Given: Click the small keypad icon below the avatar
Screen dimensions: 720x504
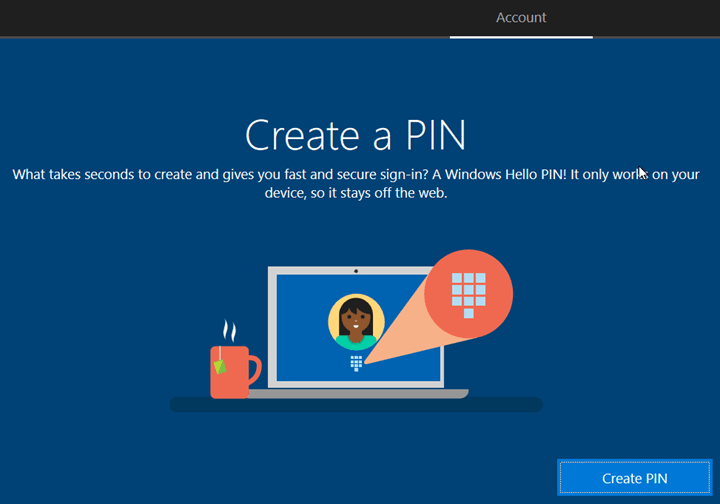Looking at the screenshot, I should coord(356,363).
